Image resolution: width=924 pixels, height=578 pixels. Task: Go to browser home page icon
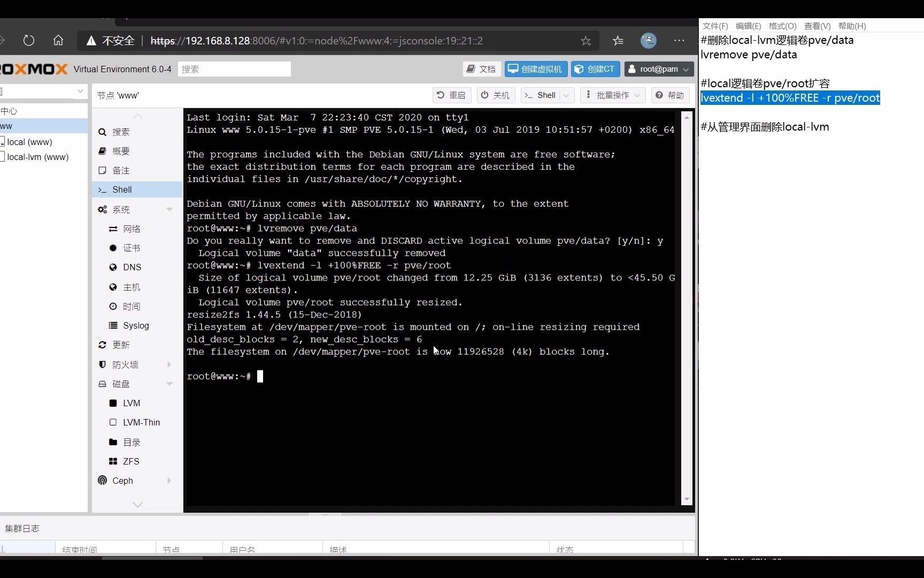pos(58,41)
